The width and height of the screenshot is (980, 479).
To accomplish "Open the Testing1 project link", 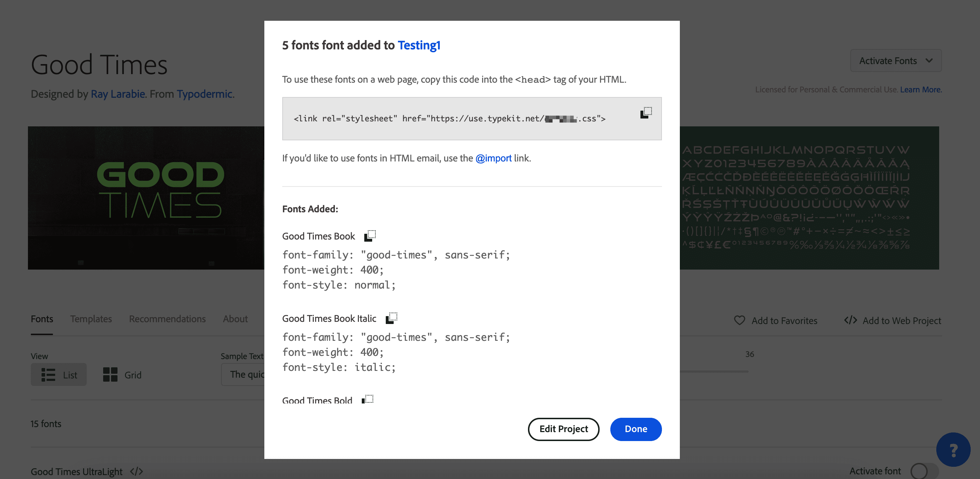I will [419, 45].
